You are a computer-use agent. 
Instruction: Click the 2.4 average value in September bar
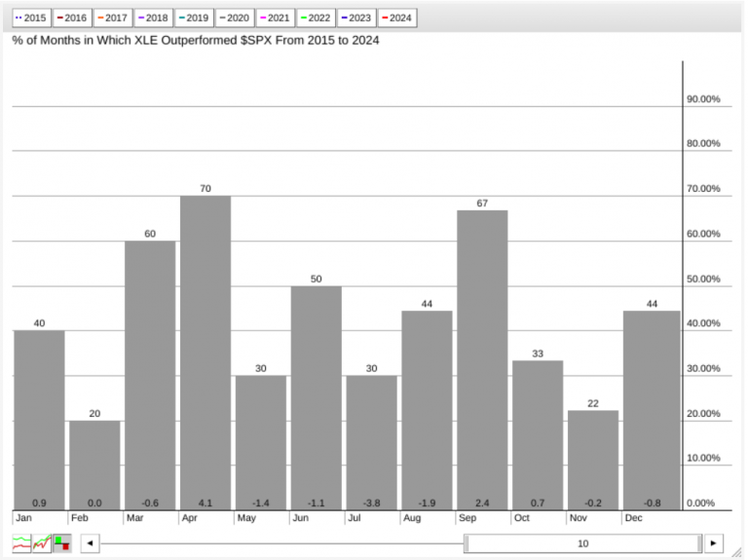[x=482, y=504]
